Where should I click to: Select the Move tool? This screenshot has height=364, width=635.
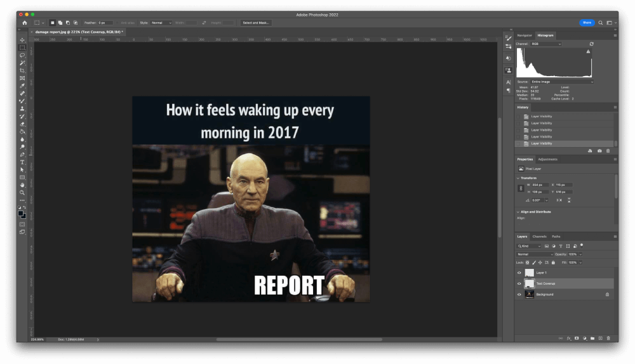click(x=22, y=40)
